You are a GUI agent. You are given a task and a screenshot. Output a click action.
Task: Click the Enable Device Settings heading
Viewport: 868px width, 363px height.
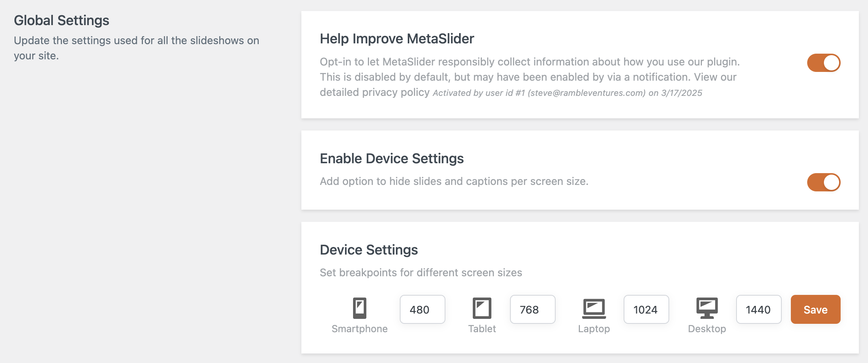[x=391, y=159]
